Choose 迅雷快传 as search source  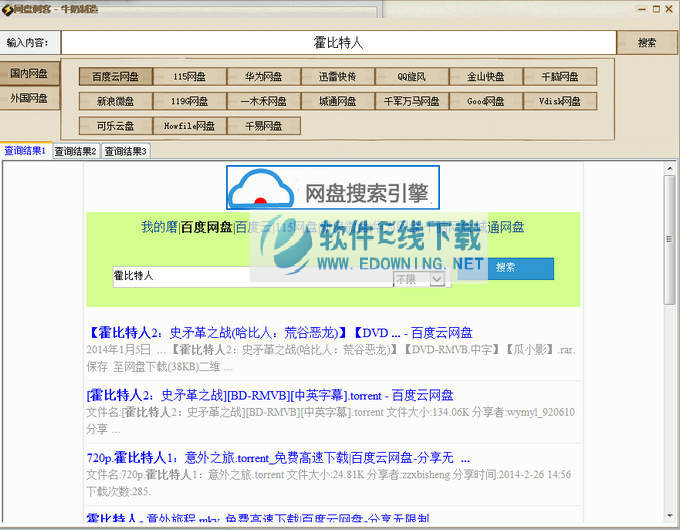tap(337, 76)
